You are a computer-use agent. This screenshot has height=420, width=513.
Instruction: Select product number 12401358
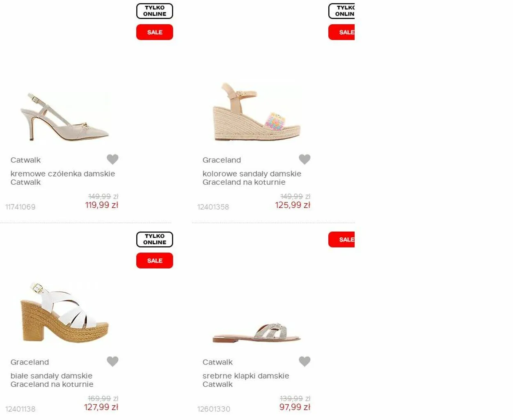[213, 207]
